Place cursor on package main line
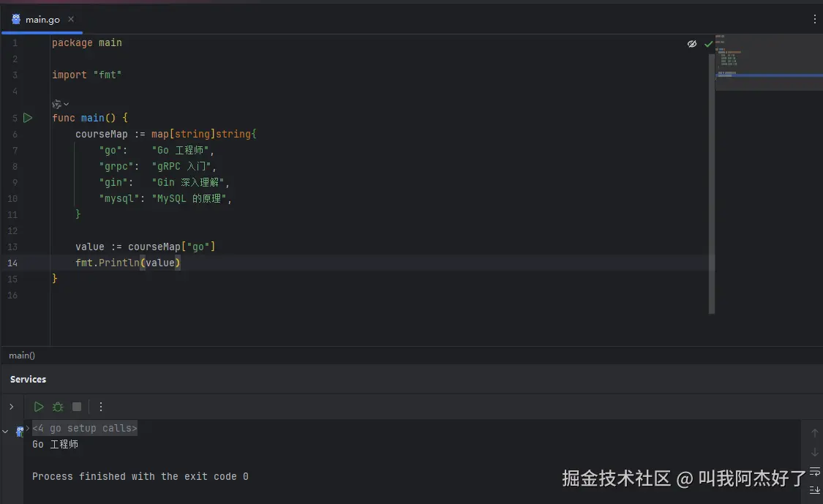Screen dimensions: 823x504 point(86,43)
